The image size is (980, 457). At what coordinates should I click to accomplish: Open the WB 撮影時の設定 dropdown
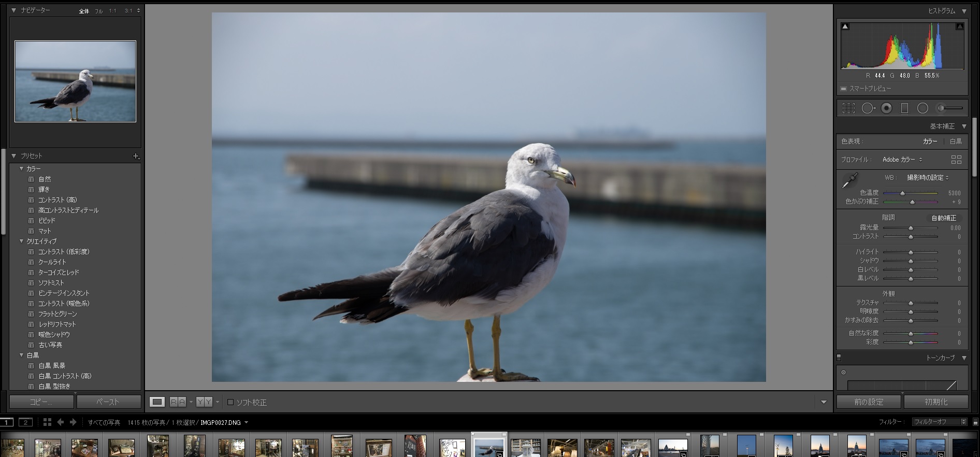pyautogui.click(x=927, y=178)
